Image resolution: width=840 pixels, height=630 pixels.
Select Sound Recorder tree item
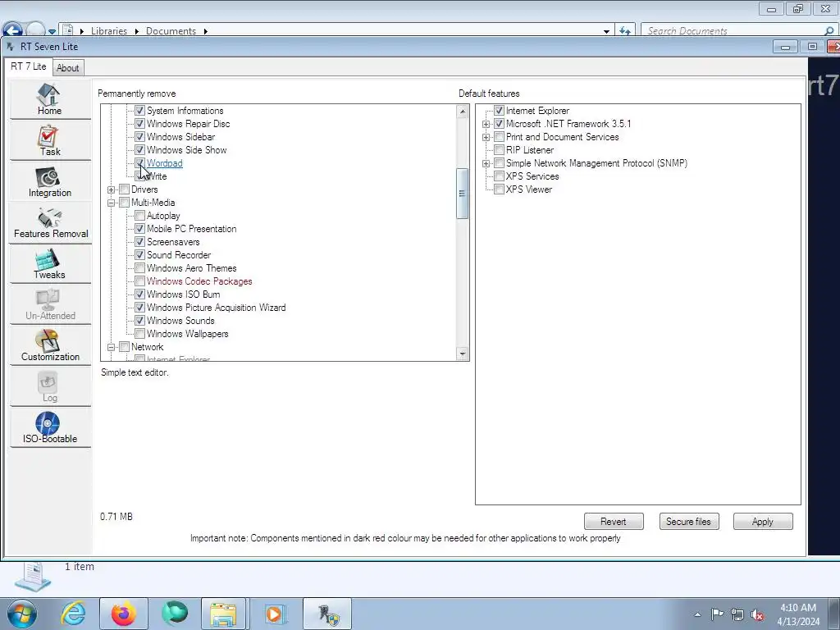[x=178, y=255]
